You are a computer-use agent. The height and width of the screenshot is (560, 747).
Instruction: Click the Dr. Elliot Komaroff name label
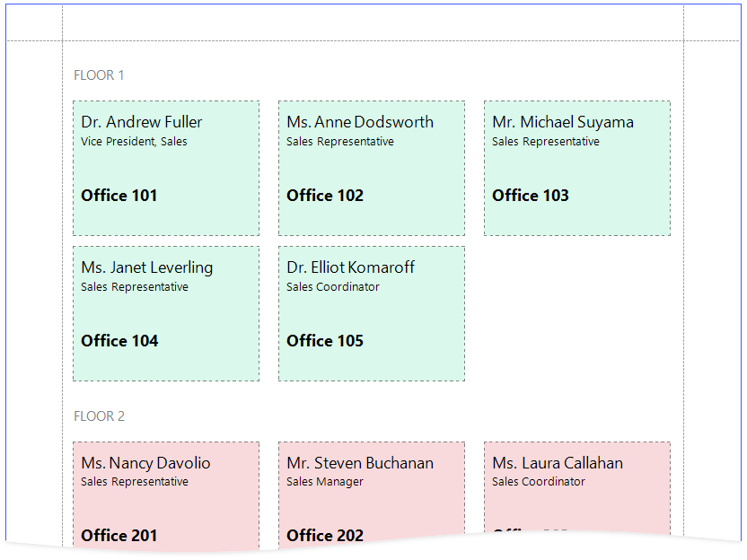[x=351, y=267]
